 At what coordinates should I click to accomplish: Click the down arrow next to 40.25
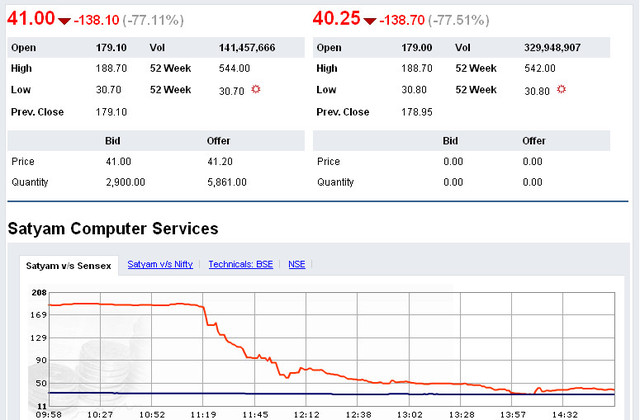click(370, 21)
